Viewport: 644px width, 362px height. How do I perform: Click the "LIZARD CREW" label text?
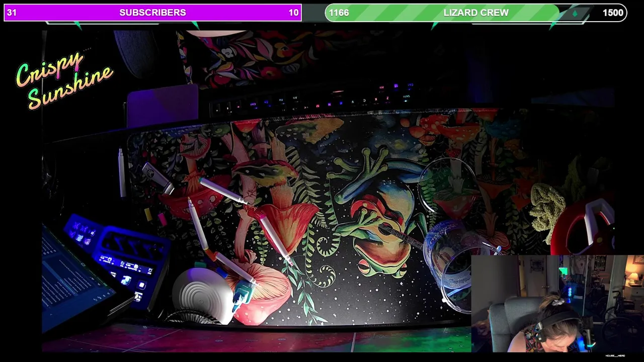pyautogui.click(x=476, y=13)
